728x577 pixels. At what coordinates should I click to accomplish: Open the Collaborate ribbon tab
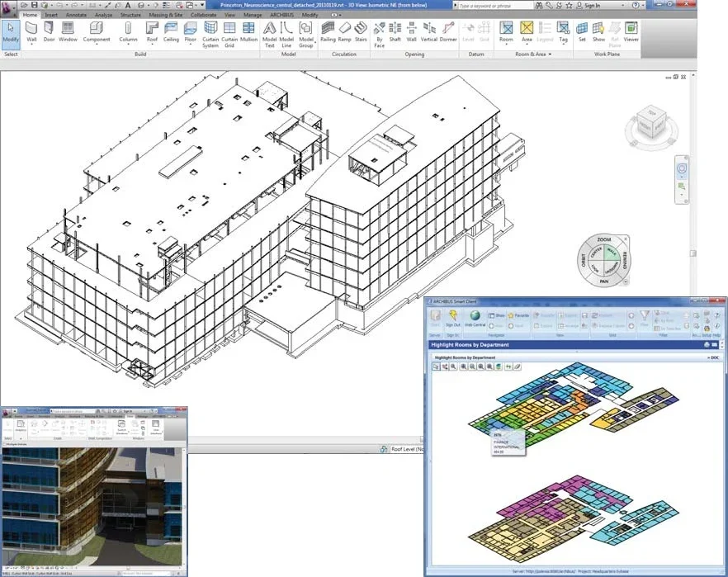coord(203,15)
